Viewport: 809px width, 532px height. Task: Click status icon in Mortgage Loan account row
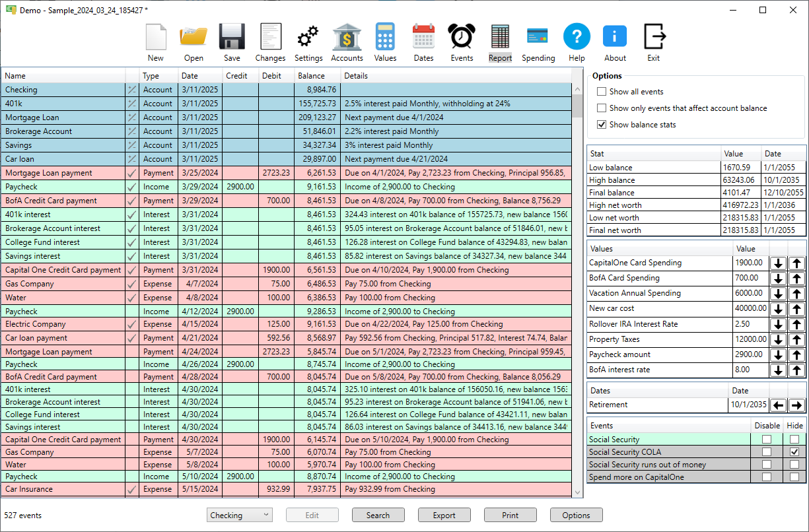pos(132,117)
